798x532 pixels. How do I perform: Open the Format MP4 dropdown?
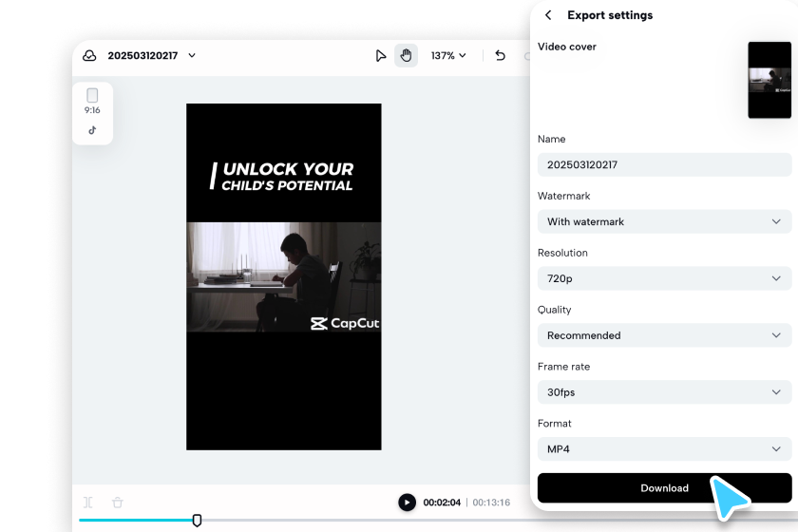[x=665, y=449]
